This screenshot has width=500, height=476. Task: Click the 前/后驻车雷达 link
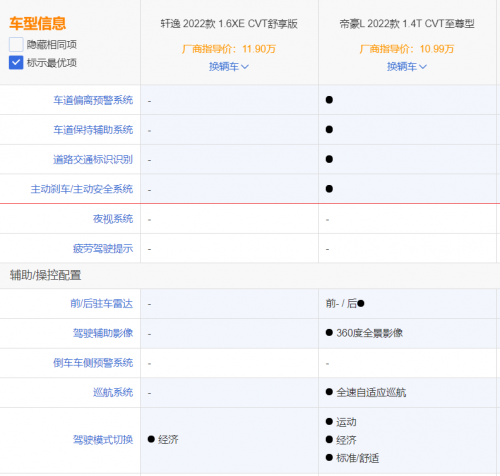tap(102, 304)
